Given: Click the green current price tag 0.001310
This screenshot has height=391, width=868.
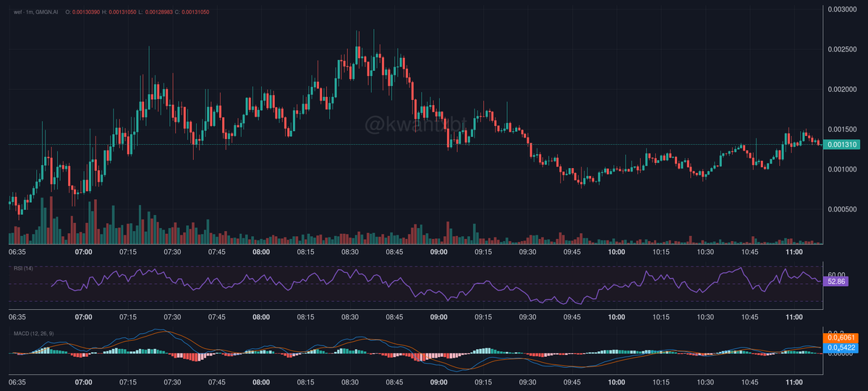Looking at the screenshot, I should (x=842, y=145).
